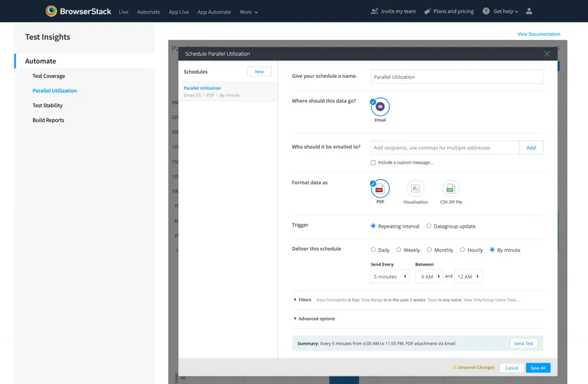Open the user account profile icon
This screenshot has width=588, height=384.
coord(529,11)
